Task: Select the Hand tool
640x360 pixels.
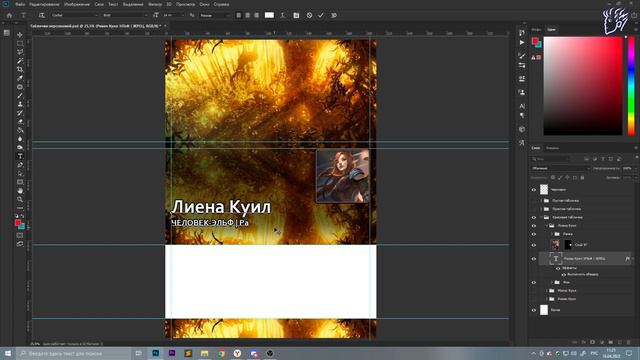Action: pyautogui.click(x=20, y=191)
